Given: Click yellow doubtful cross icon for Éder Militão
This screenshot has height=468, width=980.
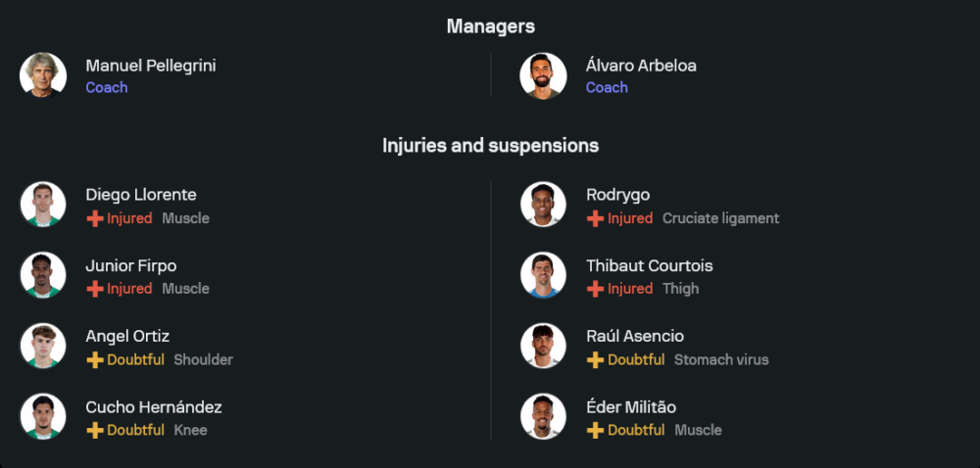Looking at the screenshot, I should (595, 430).
